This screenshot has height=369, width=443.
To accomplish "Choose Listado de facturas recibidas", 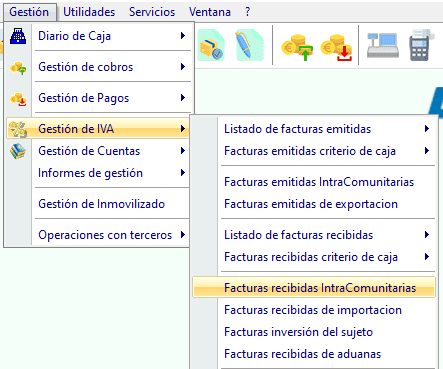I will coord(314,235).
